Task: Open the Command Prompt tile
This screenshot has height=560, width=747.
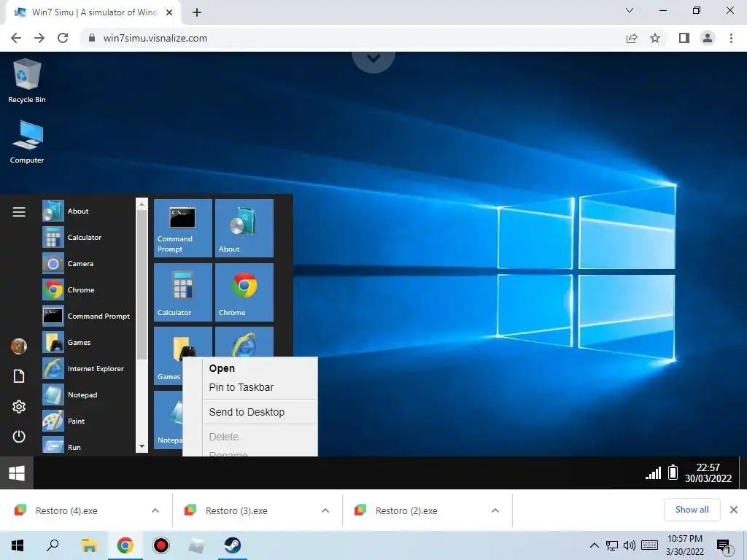Action: (183, 228)
